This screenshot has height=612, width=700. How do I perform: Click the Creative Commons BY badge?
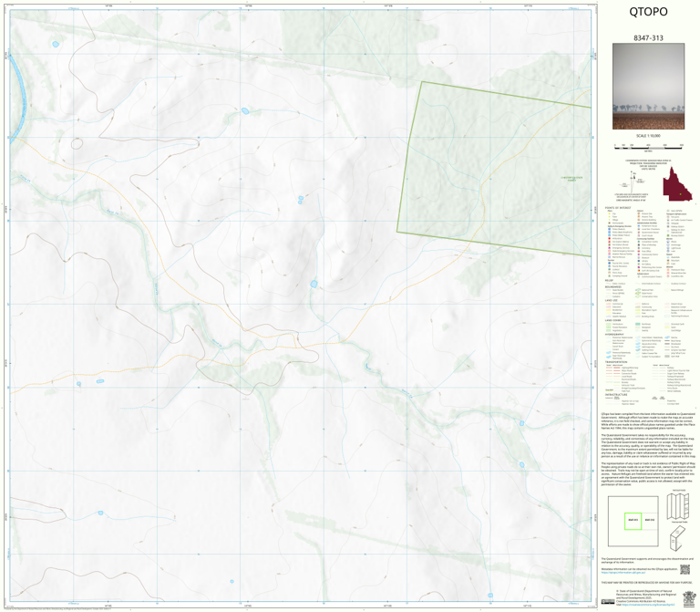pos(607,602)
